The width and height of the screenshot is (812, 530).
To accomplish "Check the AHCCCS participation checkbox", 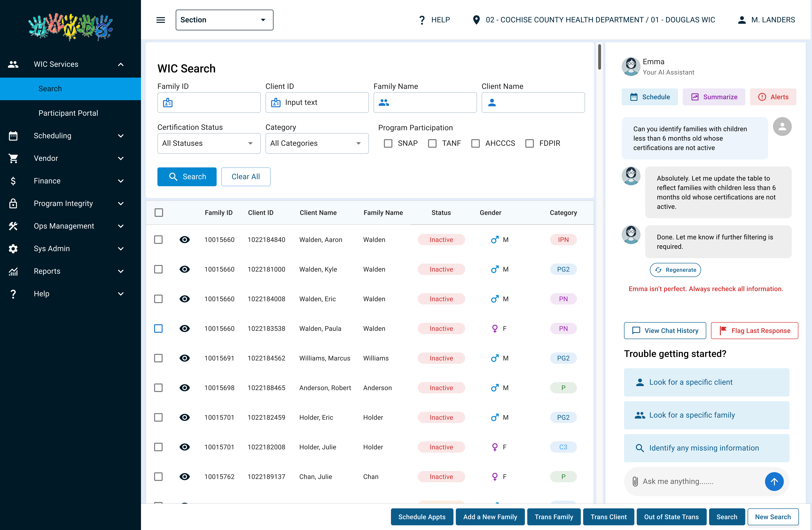I will click(475, 143).
